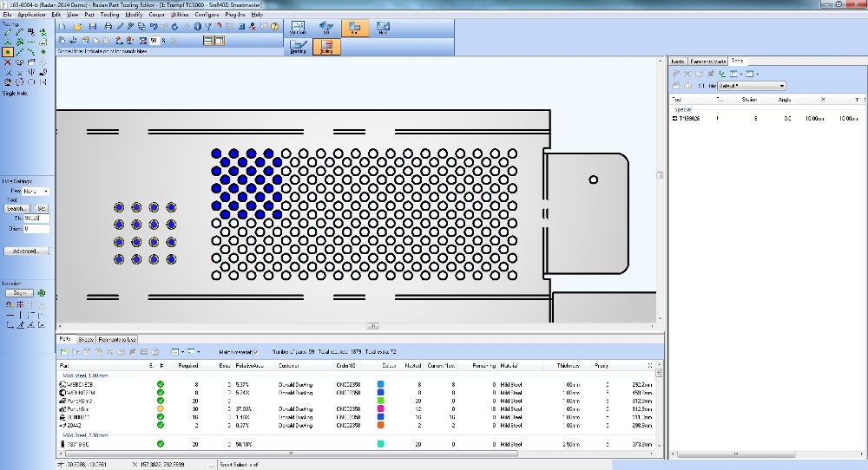Click the Orient input field
This screenshot has height=470, width=868.
[37, 228]
